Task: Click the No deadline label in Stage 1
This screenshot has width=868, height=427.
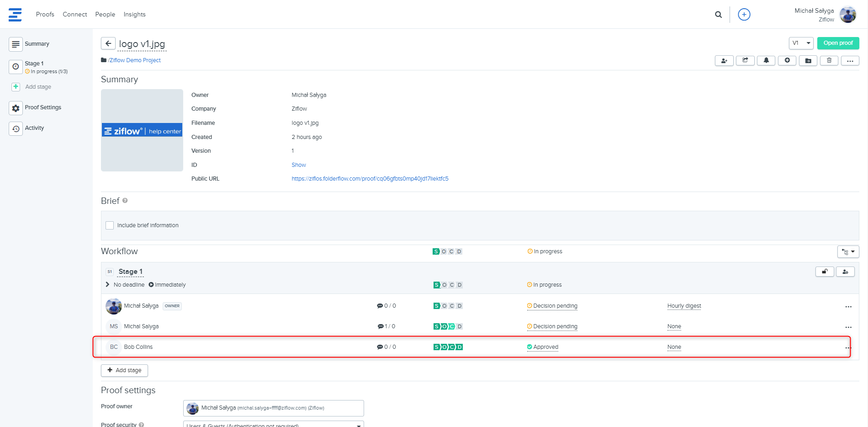Action: pos(129,285)
